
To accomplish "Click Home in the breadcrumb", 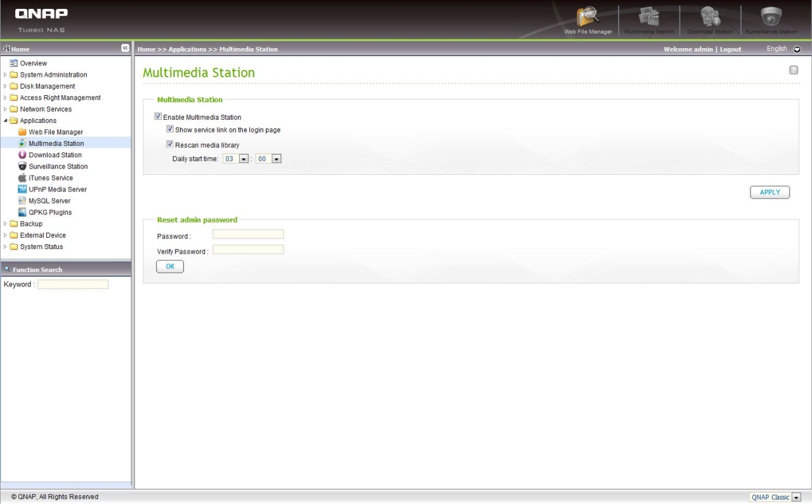I will 146,49.
